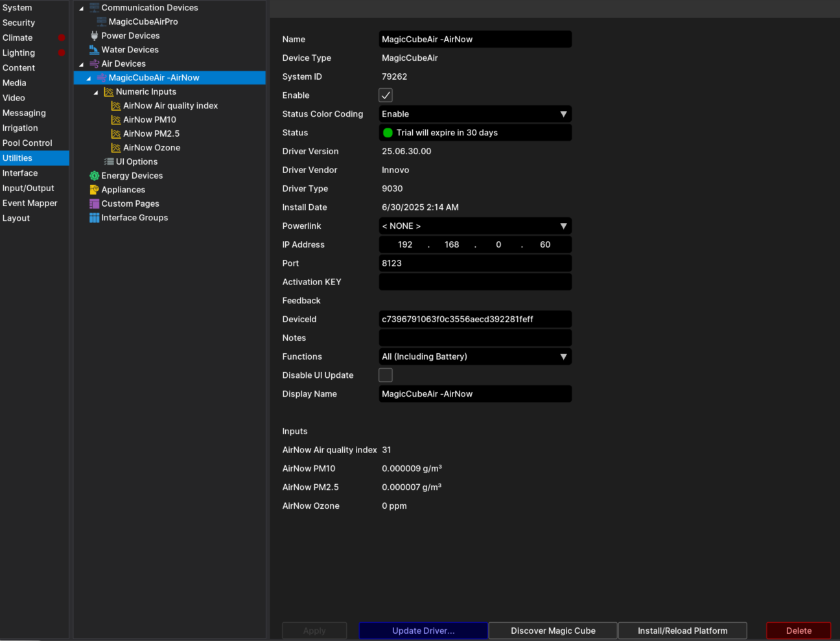Click the Name input field
Image resolution: width=840 pixels, height=641 pixels.
(475, 40)
